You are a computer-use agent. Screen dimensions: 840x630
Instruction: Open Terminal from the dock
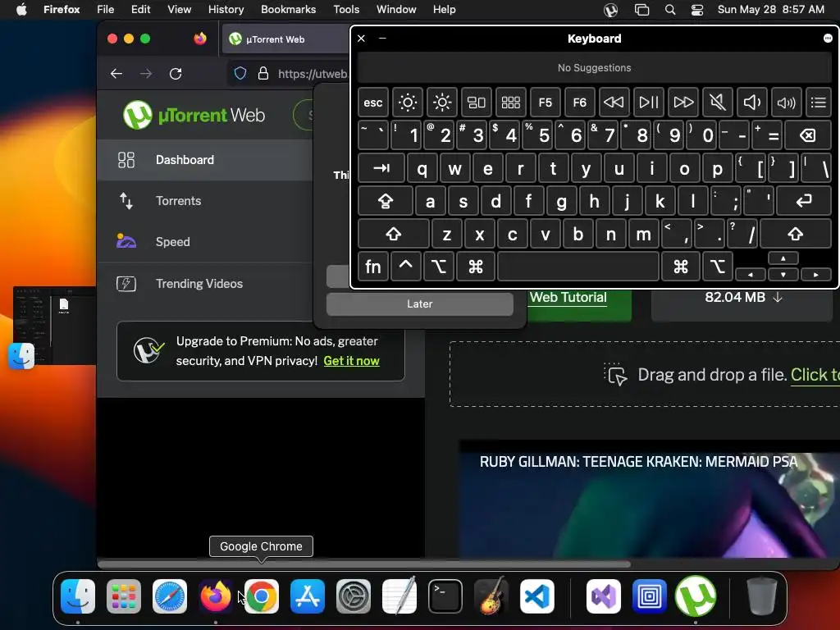pyautogui.click(x=445, y=596)
